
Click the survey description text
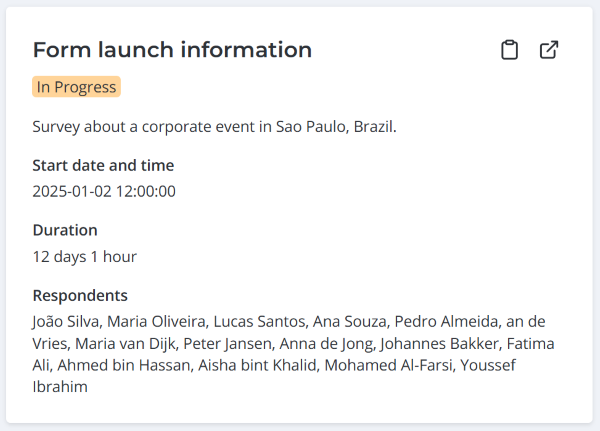coord(214,127)
